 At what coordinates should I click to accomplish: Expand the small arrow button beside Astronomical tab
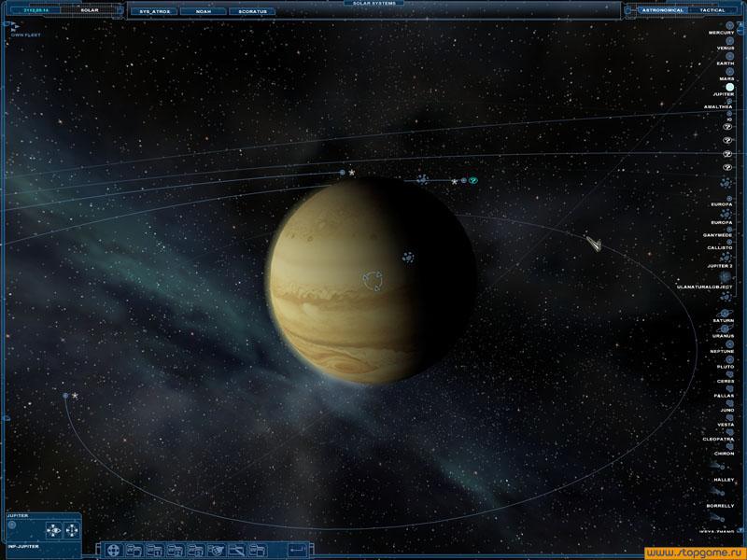627,10
